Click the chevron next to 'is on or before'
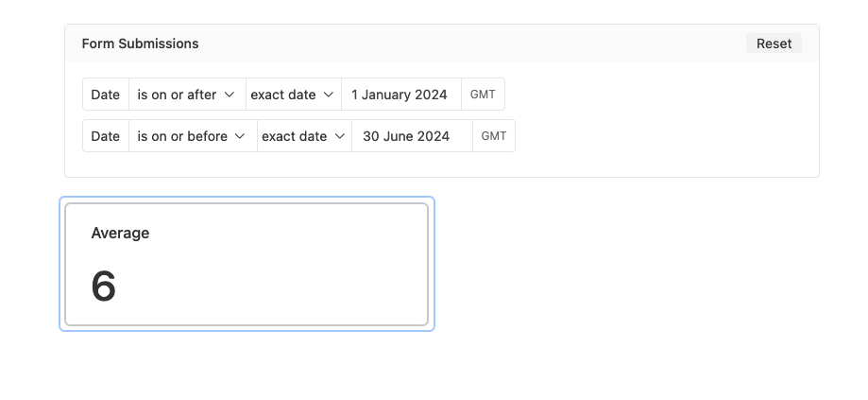This screenshot has height=400, width=868. tap(240, 136)
